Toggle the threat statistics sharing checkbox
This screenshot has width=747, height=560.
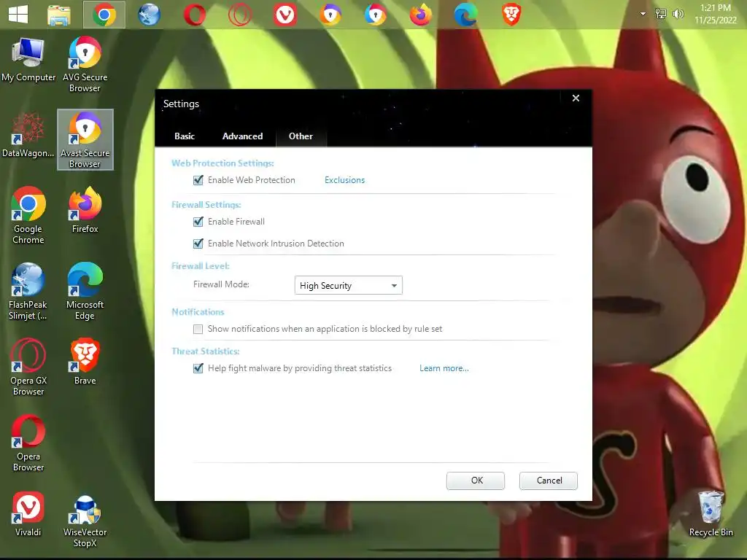(x=198, y=368)
